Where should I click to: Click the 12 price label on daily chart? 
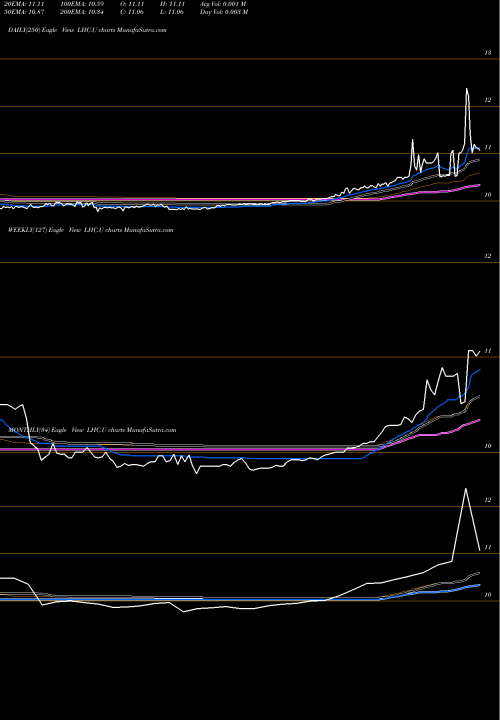[x=488, y=100]
